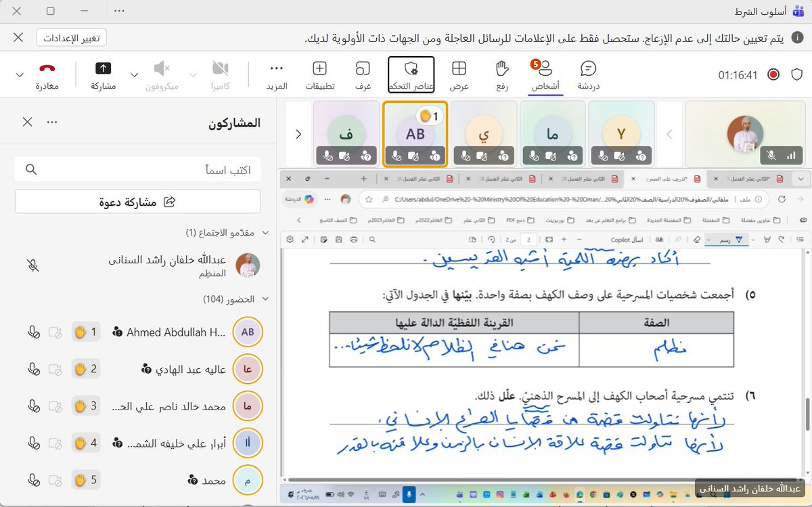Open the View (عرض) options
812x507 pixels.
pyautogui.click(x=459, y=75)
